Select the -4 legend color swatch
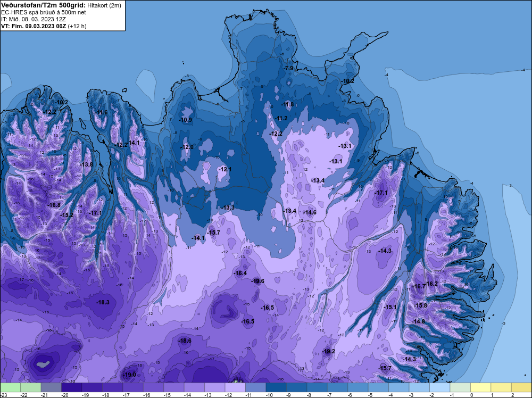 [x=399, y=387]
